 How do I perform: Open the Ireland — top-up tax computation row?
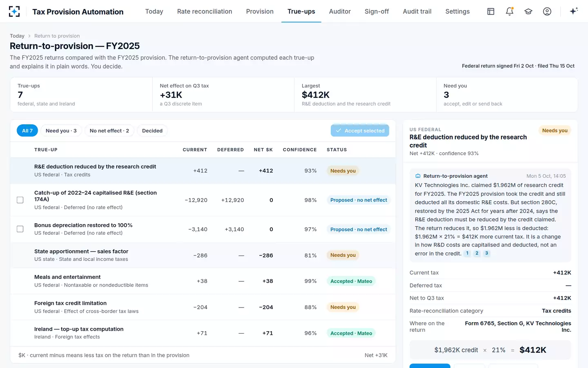click(x=203, y=333)
